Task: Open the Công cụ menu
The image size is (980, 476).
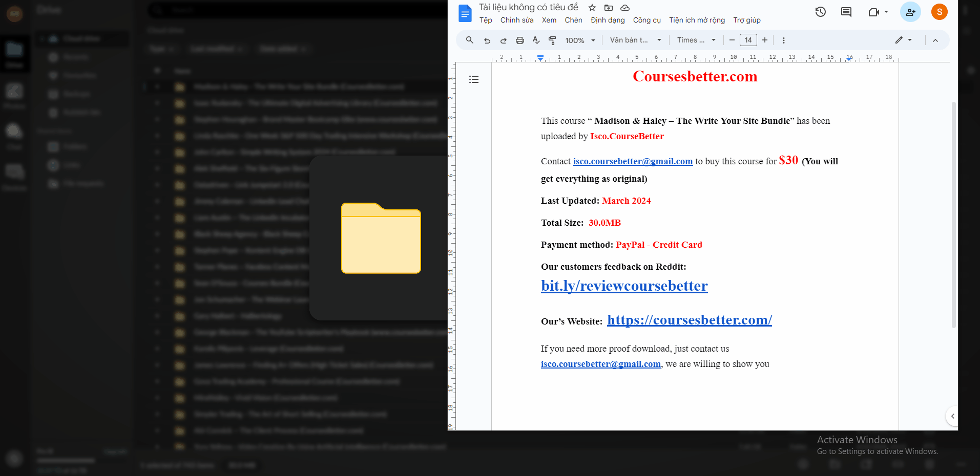Action: 647,20
